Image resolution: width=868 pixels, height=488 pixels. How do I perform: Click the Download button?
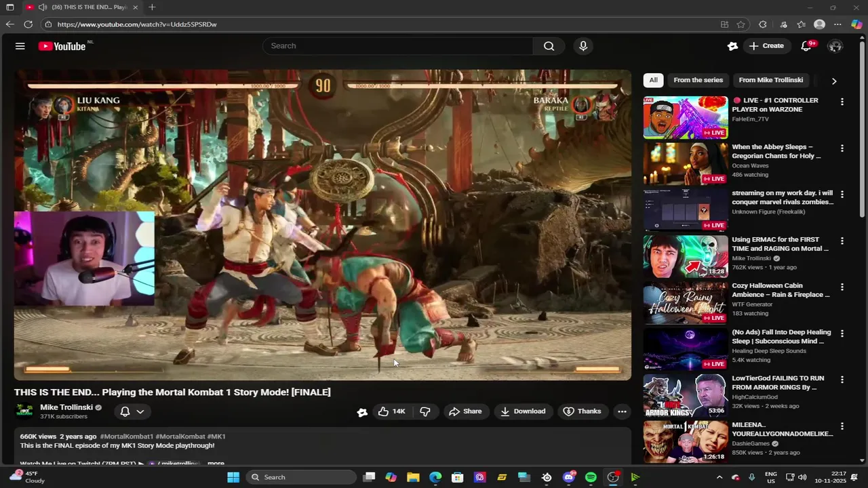point(523,411)
